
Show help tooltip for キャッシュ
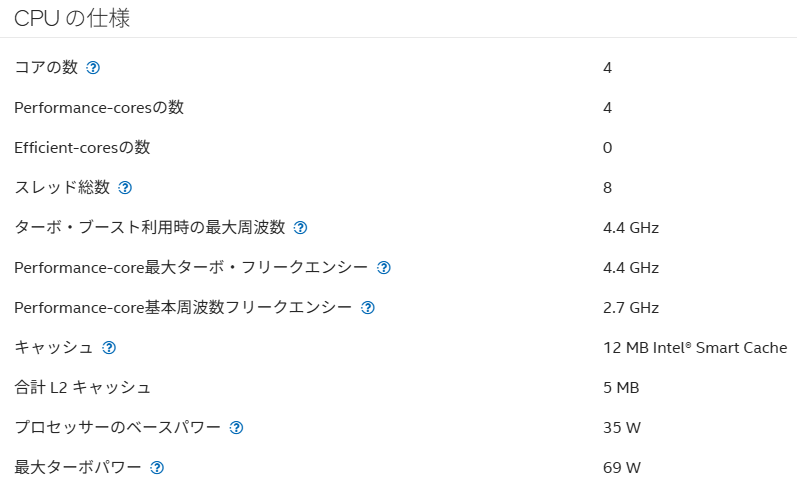pyautogui.click(x=109, y=348)
